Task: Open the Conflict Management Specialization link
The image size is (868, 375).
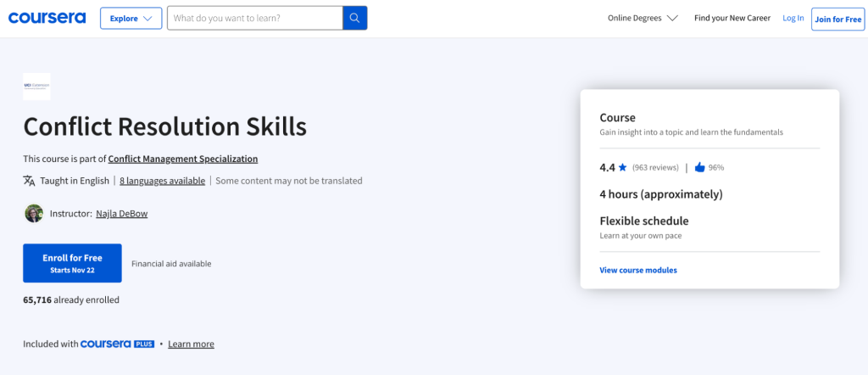Action: point(183,159)
